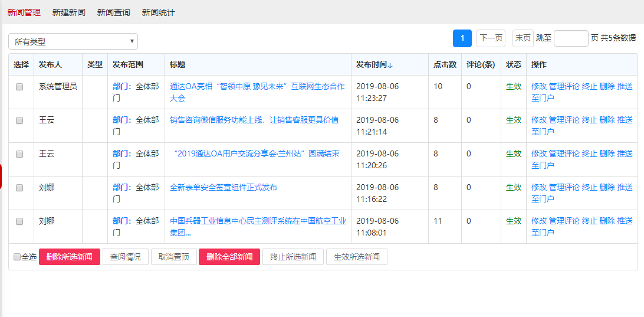The width and height of the screenshot is (644, 317).
Task: Click the red 删除全部新闻 button
Action: [229, 257]
